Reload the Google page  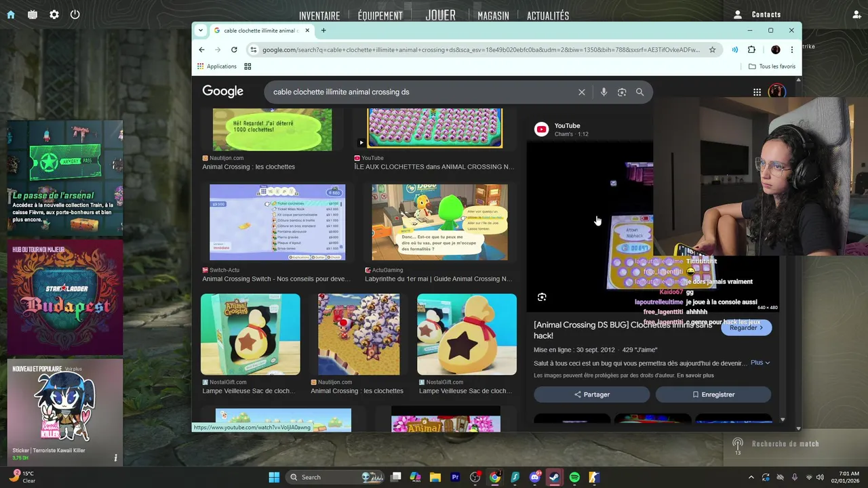point(234,49)
